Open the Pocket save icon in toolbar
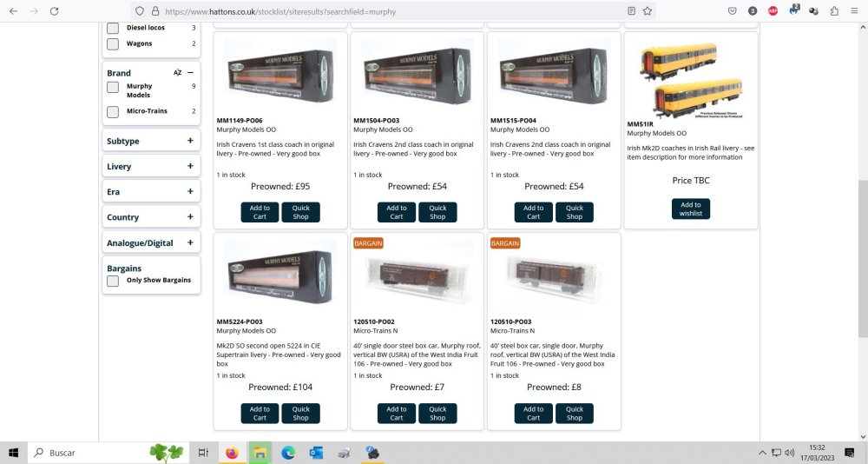This screenshot has width=868, height=464. tap(733, 11)
